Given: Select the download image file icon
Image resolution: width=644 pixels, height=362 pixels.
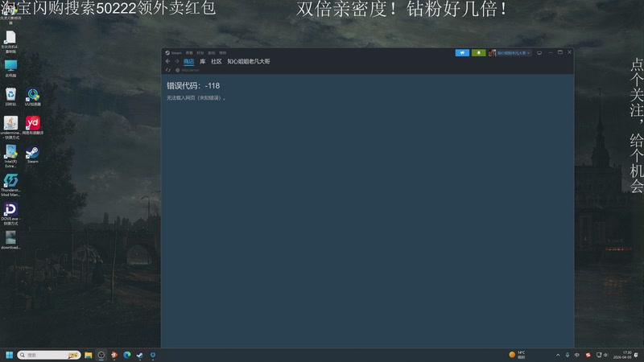Looking at the screenshot, I should pyautogui.click(x=10, y=240).
